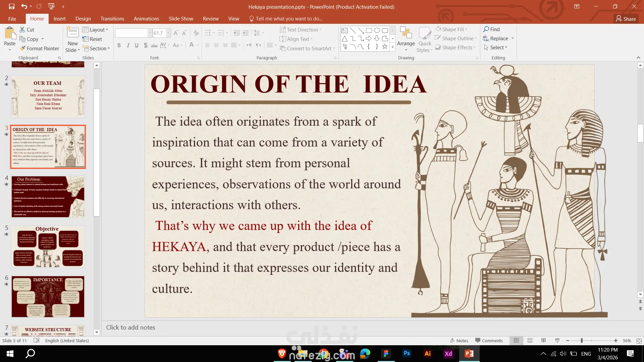
Task: Click the Save icon in quick access toolbar
Action: (12, 6)
